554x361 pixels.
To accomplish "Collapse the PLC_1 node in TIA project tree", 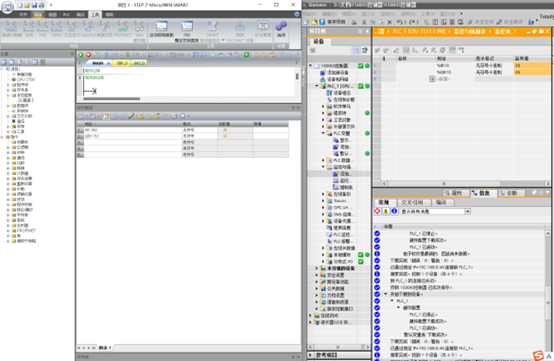I will [x=317, y=86].
